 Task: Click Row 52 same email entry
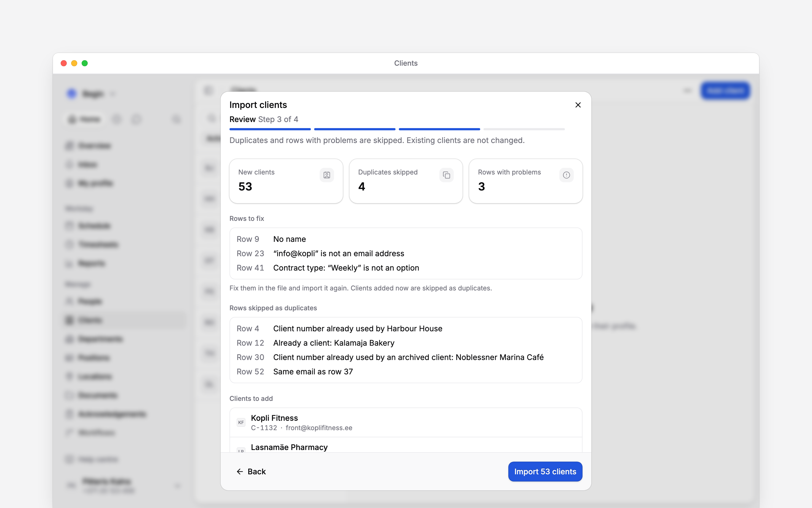pos(406,372)
